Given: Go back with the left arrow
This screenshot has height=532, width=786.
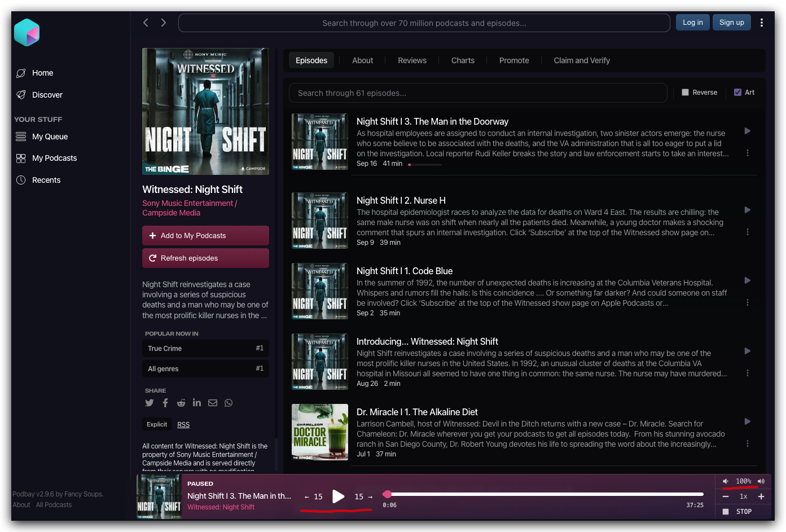Looking at the screenshot, I should point(146,23).
